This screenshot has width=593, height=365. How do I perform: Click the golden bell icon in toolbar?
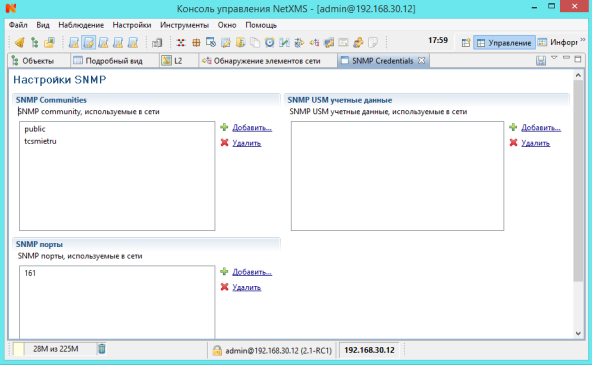coord(20,42)
